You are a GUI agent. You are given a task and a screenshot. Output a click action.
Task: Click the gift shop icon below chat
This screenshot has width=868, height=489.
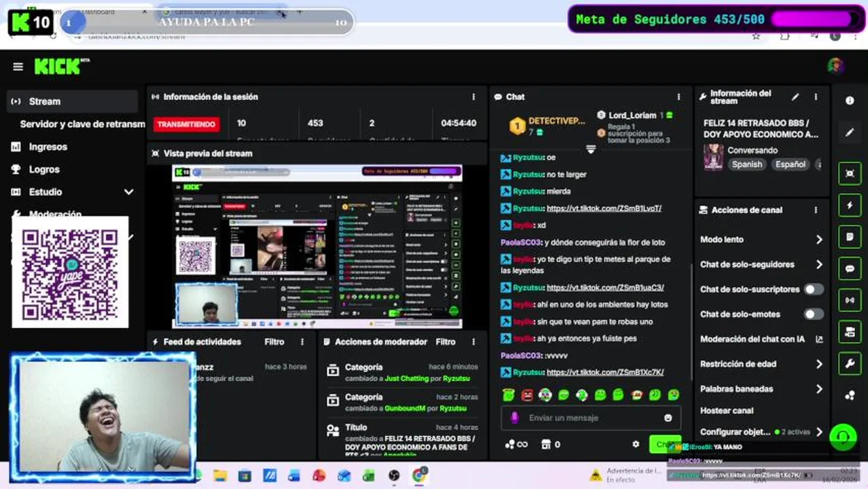click(x=545, y=444)
